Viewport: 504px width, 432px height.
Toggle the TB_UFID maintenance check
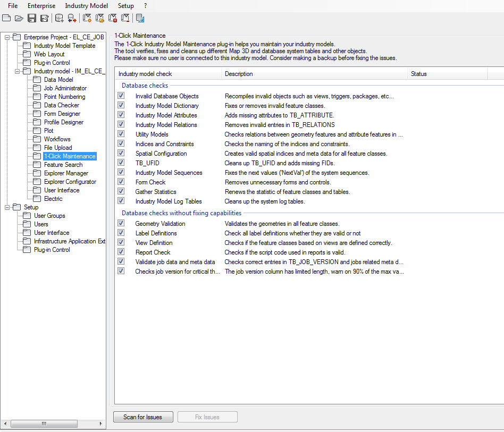[x=121, y=163]
